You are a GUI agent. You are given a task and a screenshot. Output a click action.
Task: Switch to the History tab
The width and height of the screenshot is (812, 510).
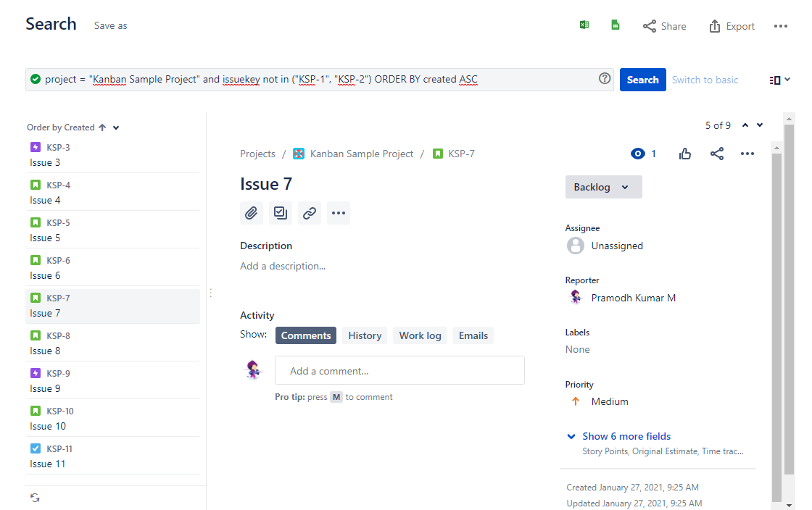click(364, 335)
